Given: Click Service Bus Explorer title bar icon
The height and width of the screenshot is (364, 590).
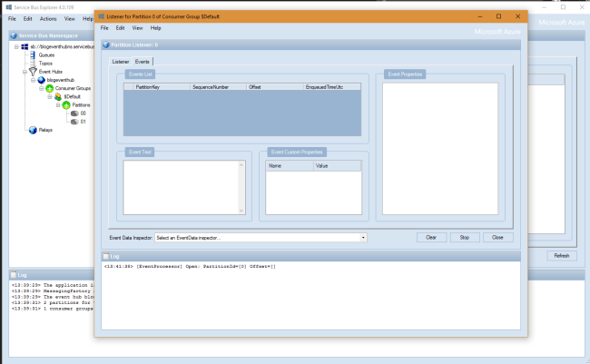Looking at the screenshot, I should (9, 7).
